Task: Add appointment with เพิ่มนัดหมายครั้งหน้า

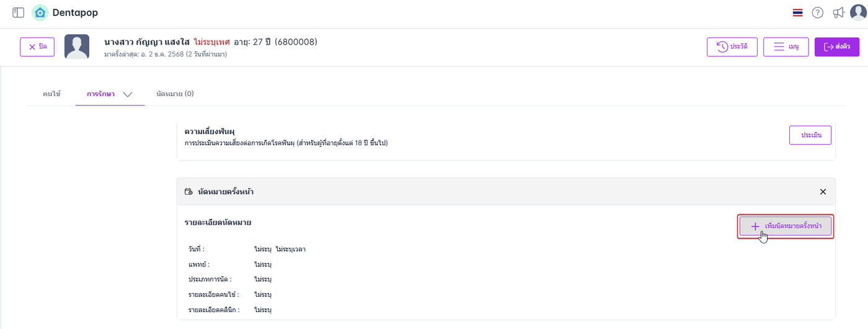Action: tap(786, 227)
